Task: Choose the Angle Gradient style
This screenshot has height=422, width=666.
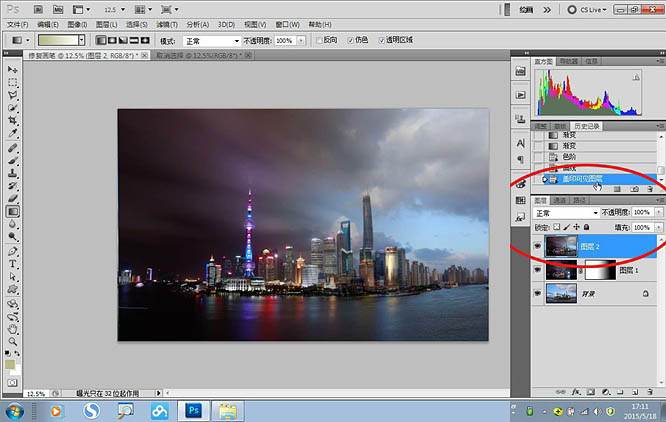Action: click(123, 40)
